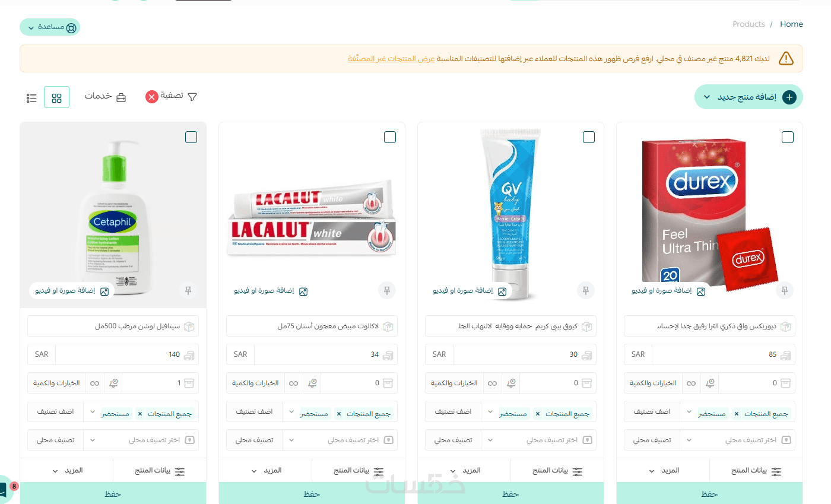Switch to list view layout icon
The height and width of the screenshot is (504, 831).
click(x=32, y=97)
